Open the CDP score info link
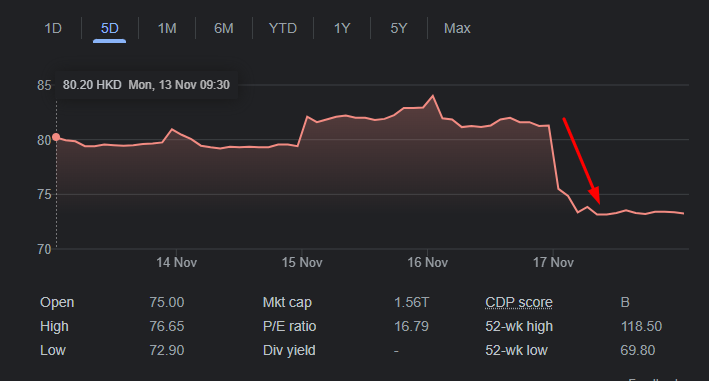This screenshot has width=709, height=381. (x=519, y=302)
